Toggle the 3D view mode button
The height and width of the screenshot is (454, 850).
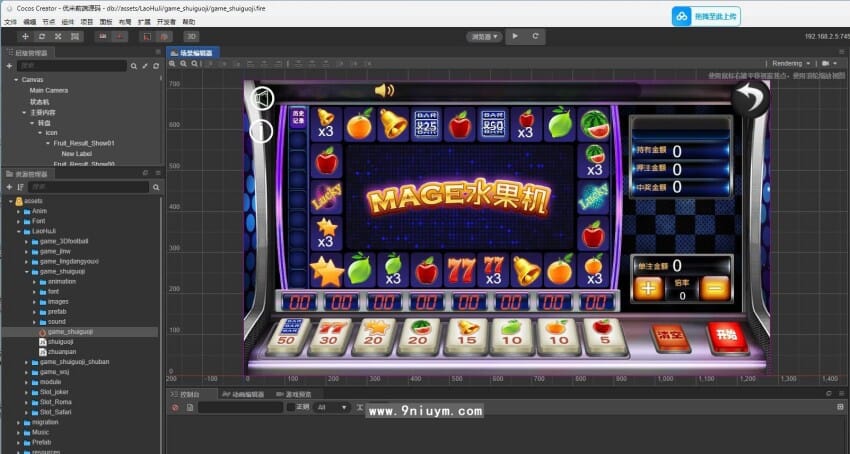pyautogui.click(x=191, y=36)
